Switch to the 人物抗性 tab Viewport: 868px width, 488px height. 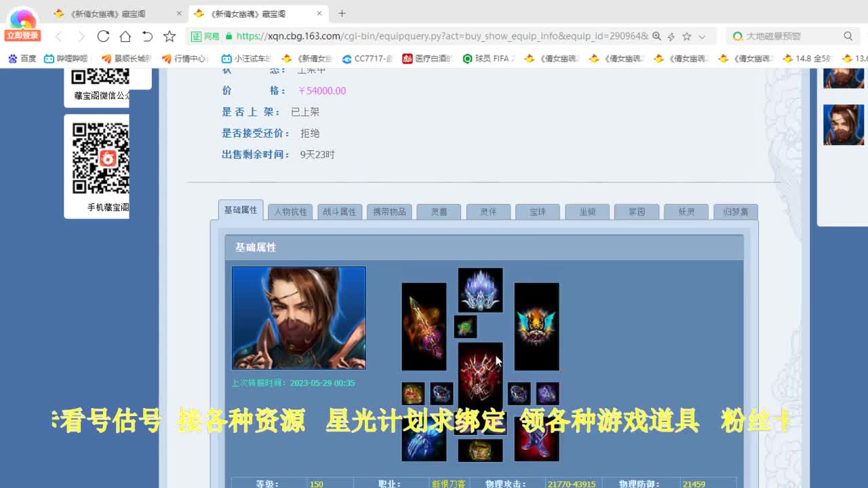290,211
